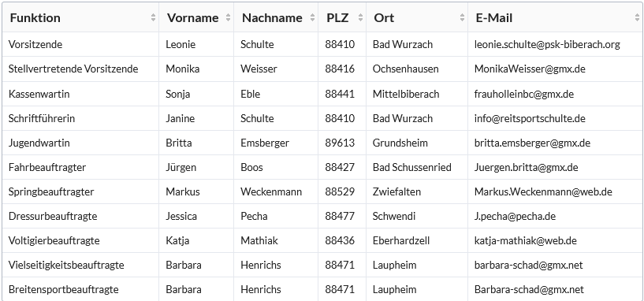Click the Vorname sort arrows icon
The image size is (644, 301).
(x=229, y=17)
